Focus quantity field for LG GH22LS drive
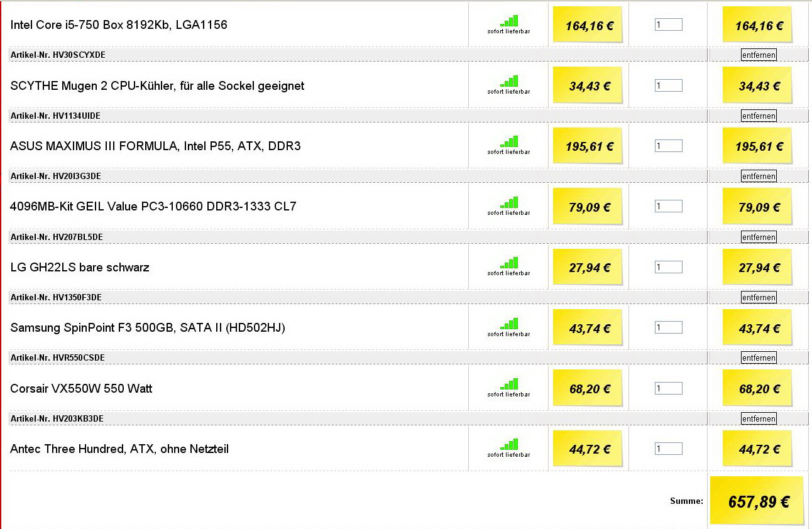The width and height of the screenshot is (812, 529). pyautogui.click(x=668, y=267)
